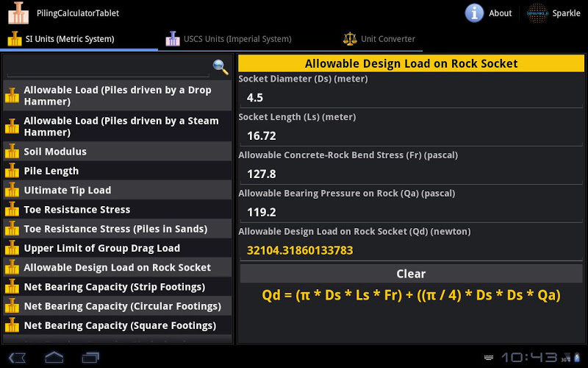
Task: Click the pile icon beside Pile Length
Action: [12, 171]
